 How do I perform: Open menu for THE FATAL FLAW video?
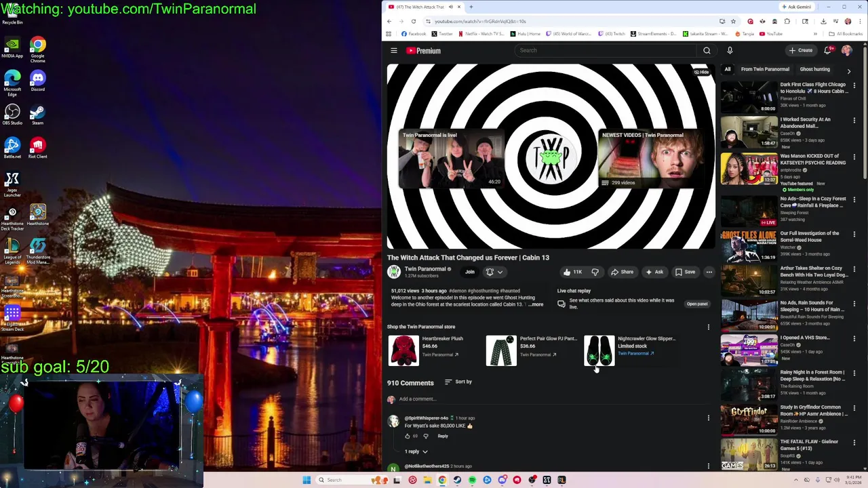(x=854, y=443)
